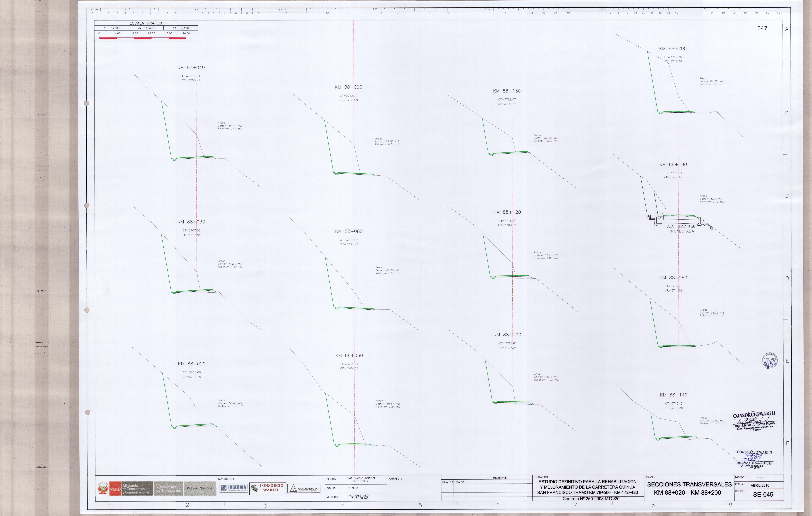Click the ESCALA GRÁFICA heading

tap(146, 23)
